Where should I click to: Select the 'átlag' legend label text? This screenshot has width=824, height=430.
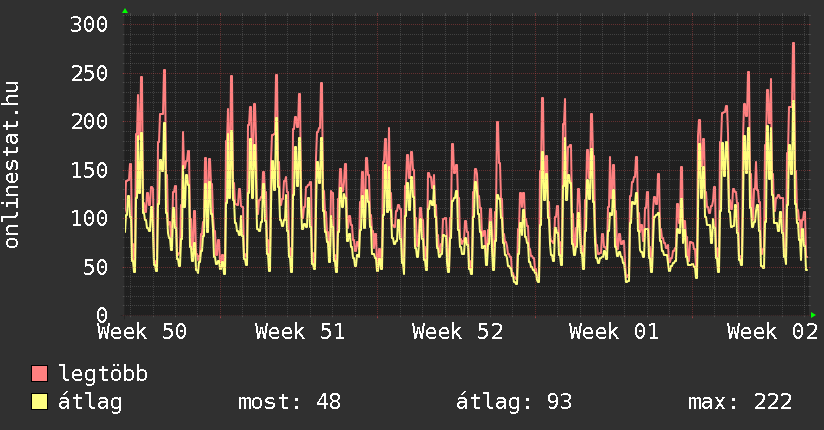tap(90, 402)
